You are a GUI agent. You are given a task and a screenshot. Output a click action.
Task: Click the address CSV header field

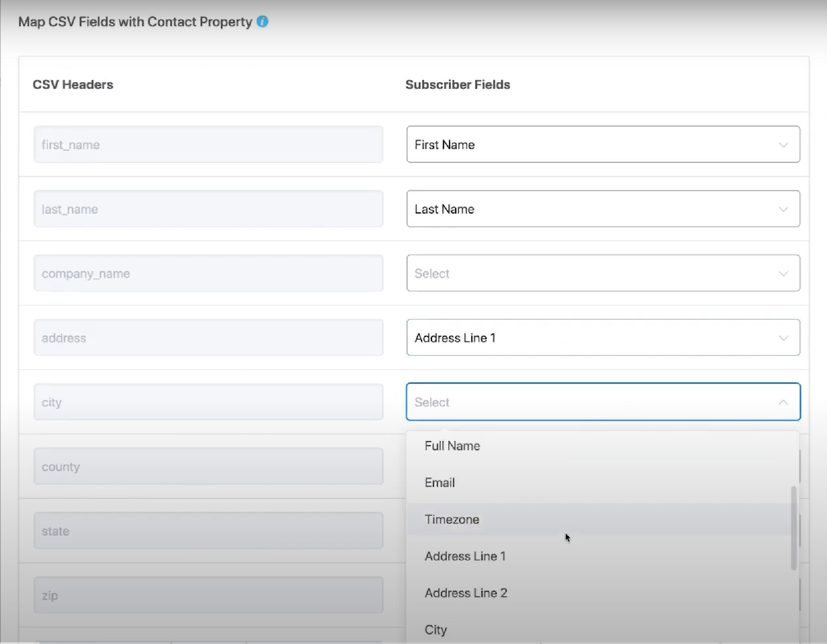(x=208, y=337)
